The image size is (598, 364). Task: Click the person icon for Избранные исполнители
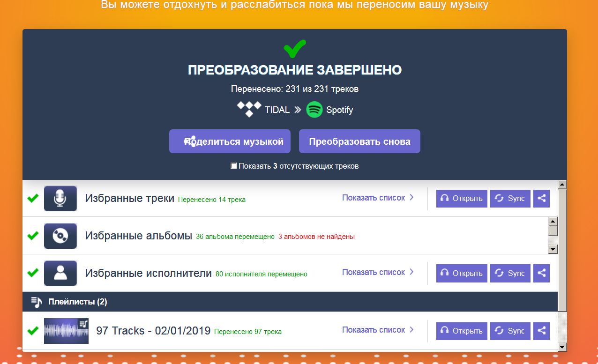pyautogui.click(x=60, y=273)
